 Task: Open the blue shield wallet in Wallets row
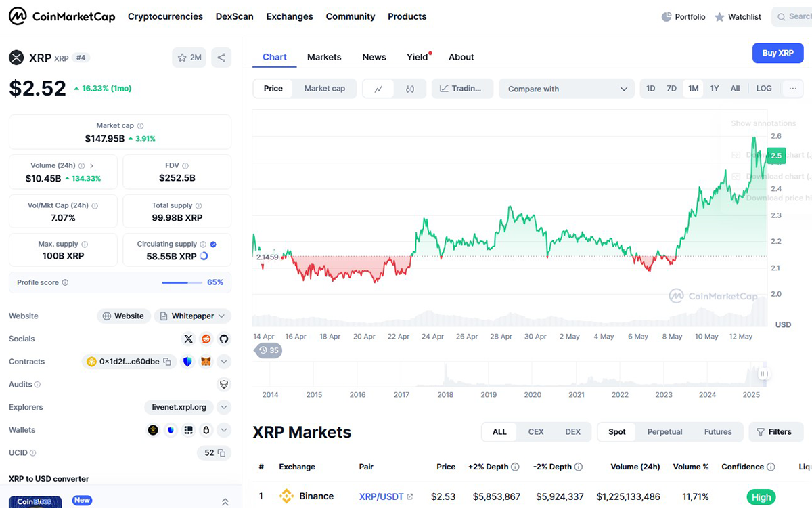[x=171, y=430]
